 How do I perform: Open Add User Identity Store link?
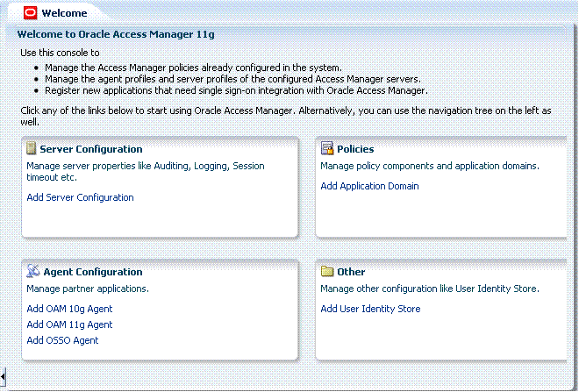(370, 309)
